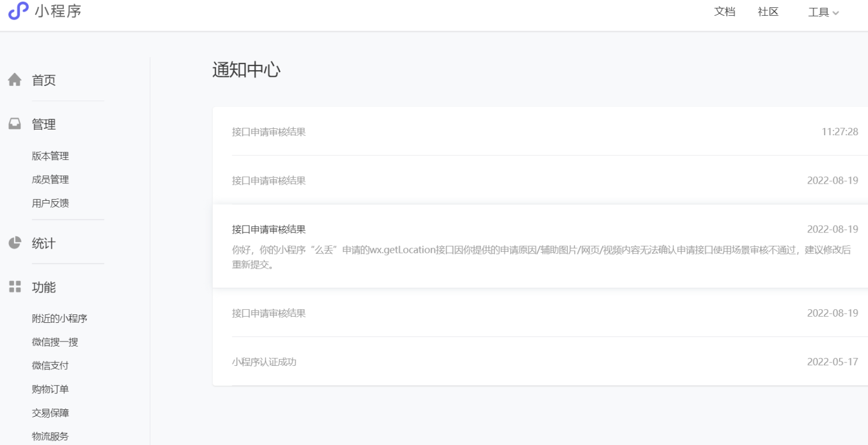Open 微信搜一搜 settings
This screenshot has width=868, height=445.
55,342
